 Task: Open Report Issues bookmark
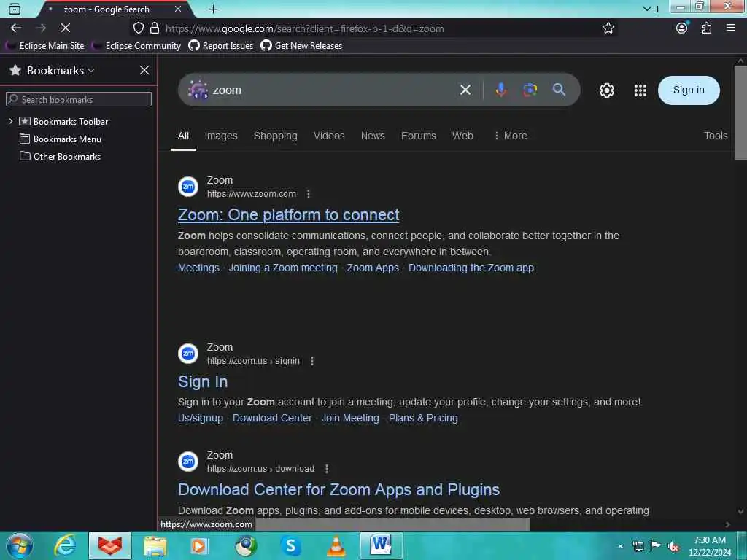221,46
